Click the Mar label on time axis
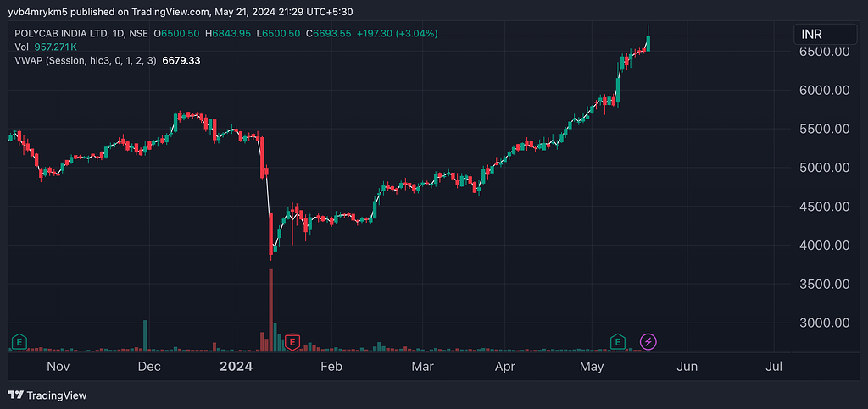 [422, 367]
